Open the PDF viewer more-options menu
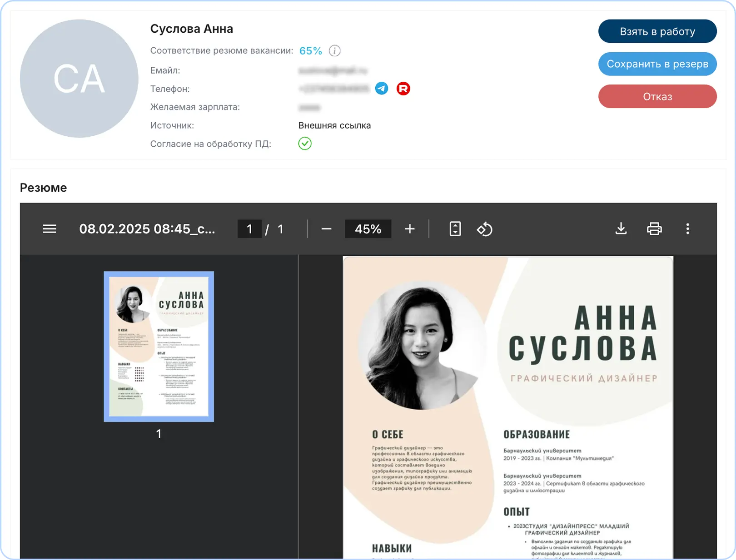Image resolution: width=736 pixels, height=560 pixels. pyautogui.click(x=687, y=229)
